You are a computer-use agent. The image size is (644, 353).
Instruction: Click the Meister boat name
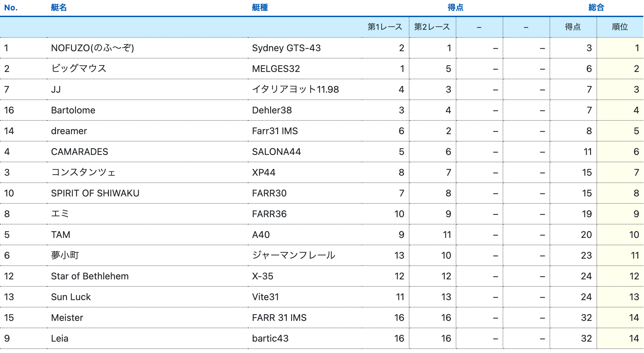[67, 318]
